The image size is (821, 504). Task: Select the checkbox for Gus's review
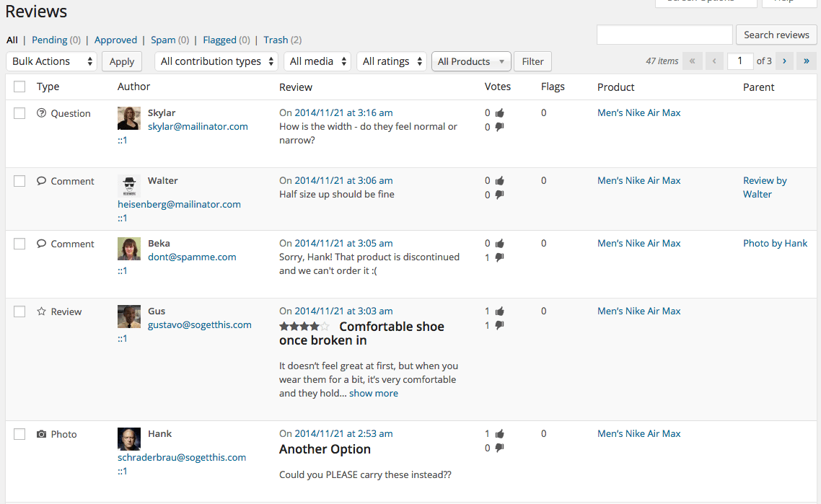[x=19, y=311]
